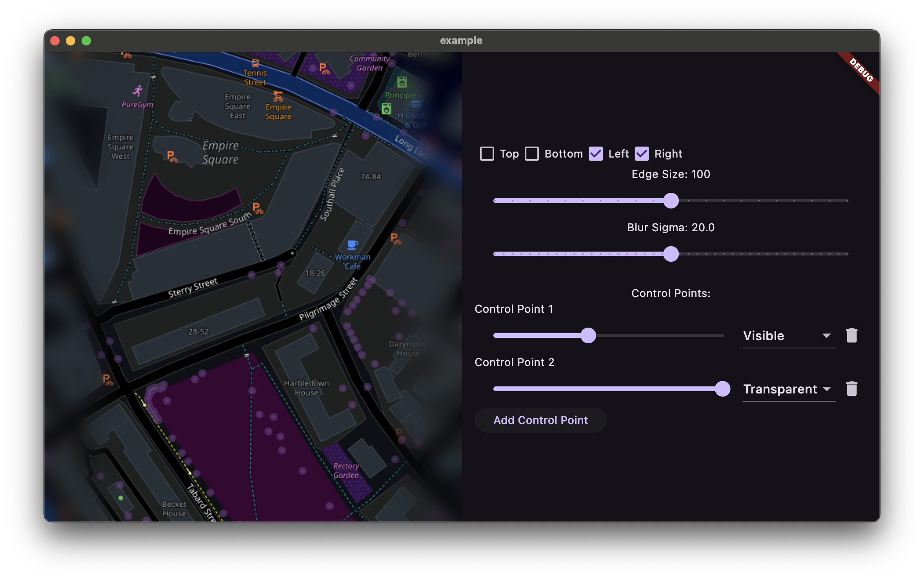924x580 pixels.
Task: Uncheck the Right edge checkbox
Action: 642,154
